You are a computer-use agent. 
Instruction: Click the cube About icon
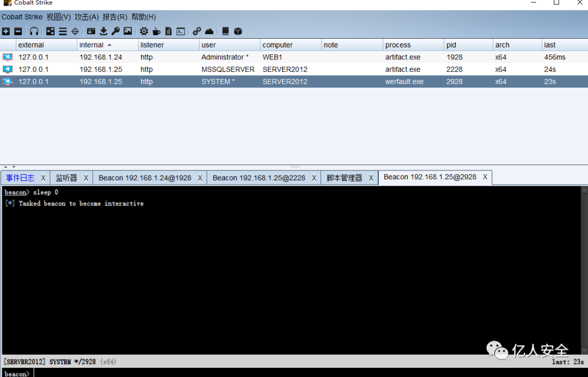coord(238,32)
